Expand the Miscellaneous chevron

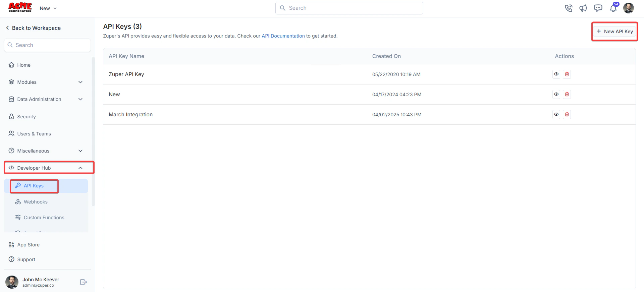click(x=80, y=151)
